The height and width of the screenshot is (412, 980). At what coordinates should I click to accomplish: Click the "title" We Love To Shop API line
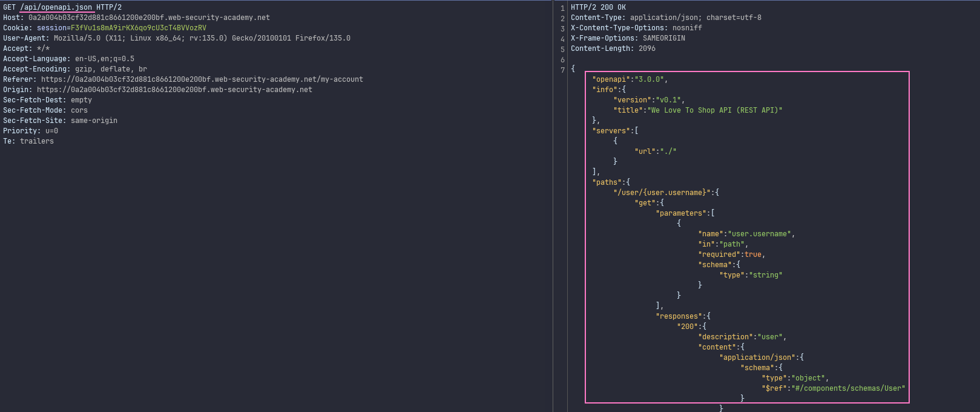coord(698,110)
